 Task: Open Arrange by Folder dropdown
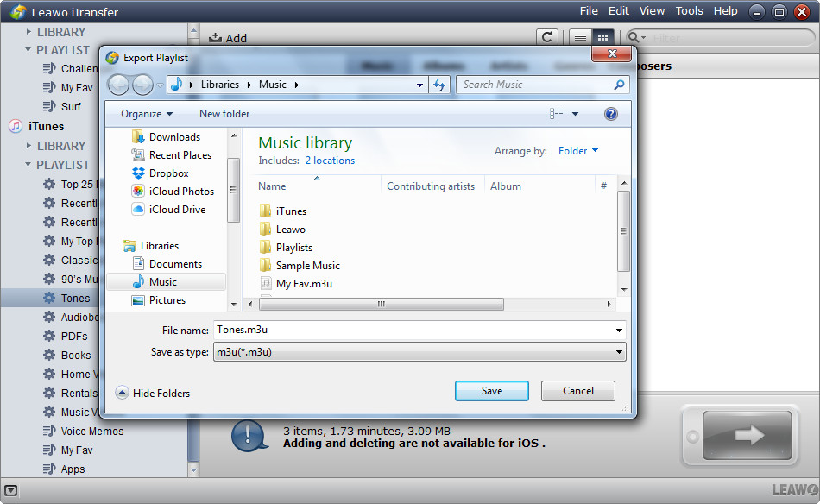[577, 150]
